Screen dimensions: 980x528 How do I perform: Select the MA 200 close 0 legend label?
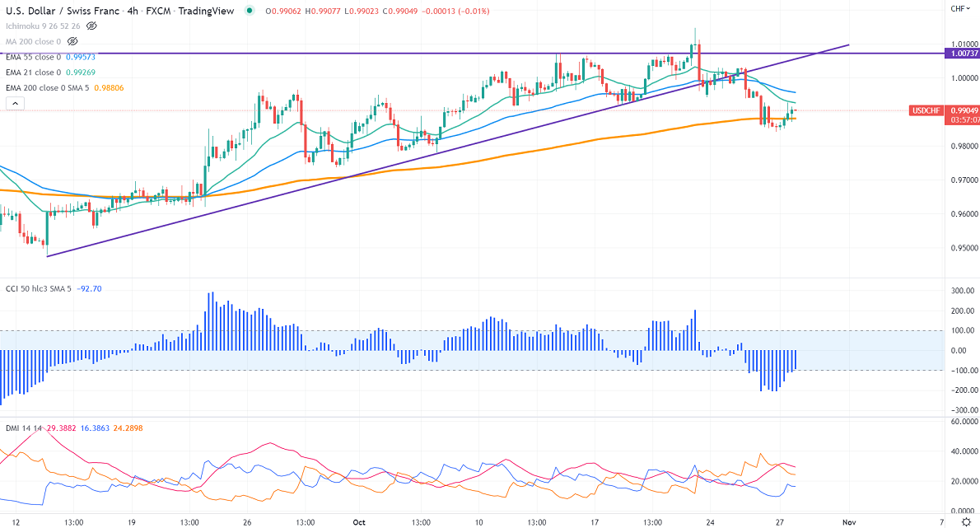[x=34, y=41]
